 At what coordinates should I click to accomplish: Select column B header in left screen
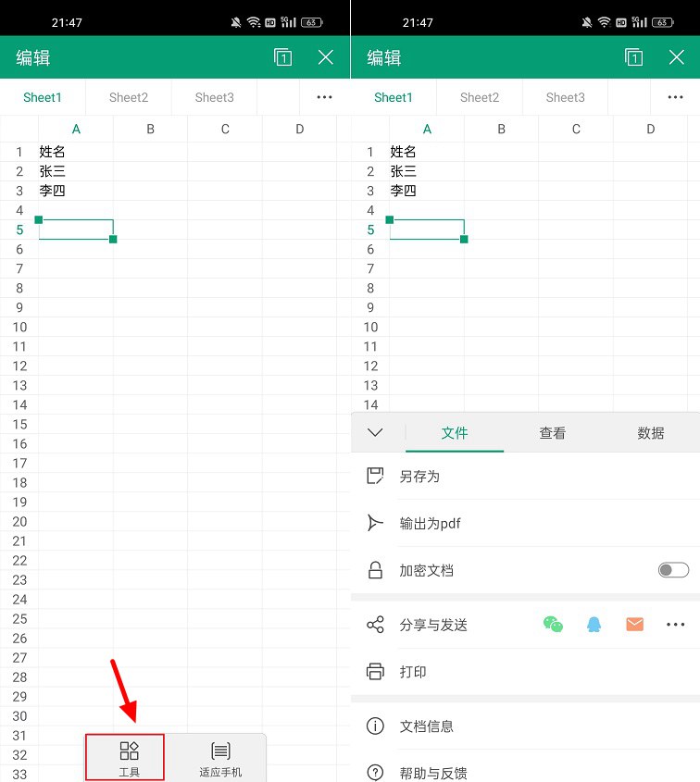tap(150, 130)
